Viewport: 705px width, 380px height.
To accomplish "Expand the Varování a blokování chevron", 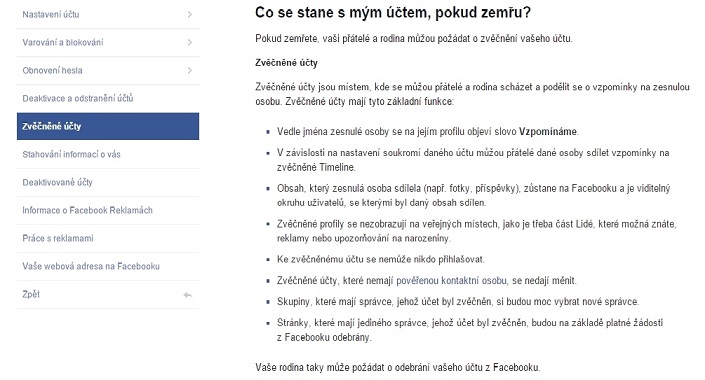I will coord(190,42).
